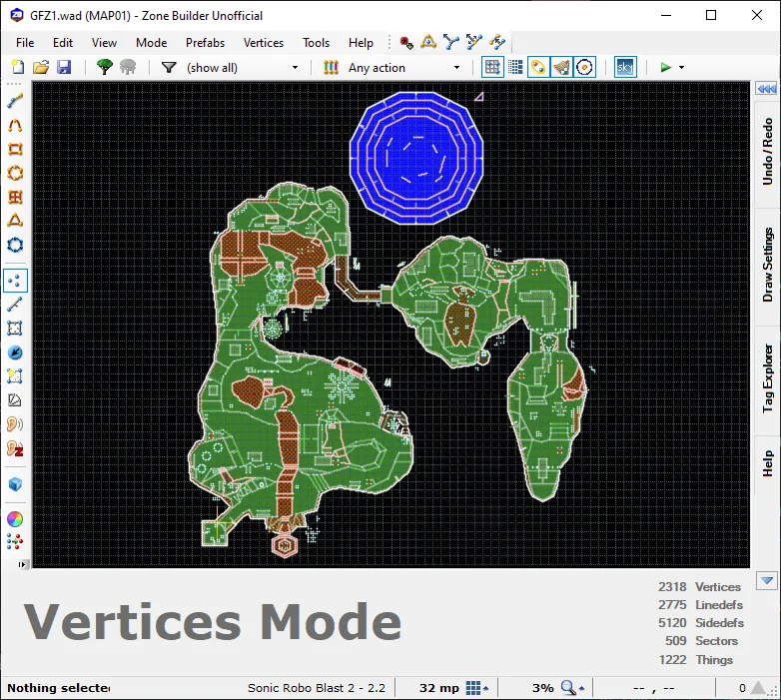The height and width of the screenshot is (700, 781).
Task: Toggle snap to grid
Action: coord(492,67)
